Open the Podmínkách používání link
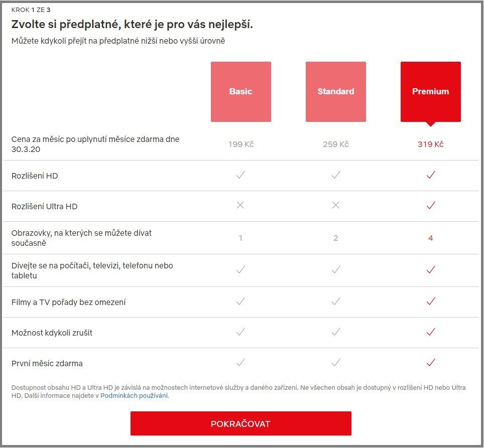Viewport: 484px width, 448px height. [134, 396]
